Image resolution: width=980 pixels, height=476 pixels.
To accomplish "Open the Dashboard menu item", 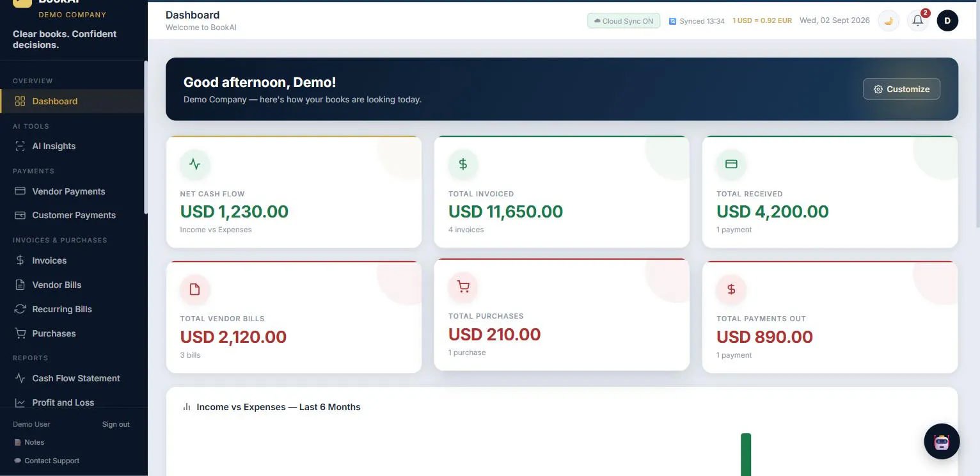I will 72,101.
